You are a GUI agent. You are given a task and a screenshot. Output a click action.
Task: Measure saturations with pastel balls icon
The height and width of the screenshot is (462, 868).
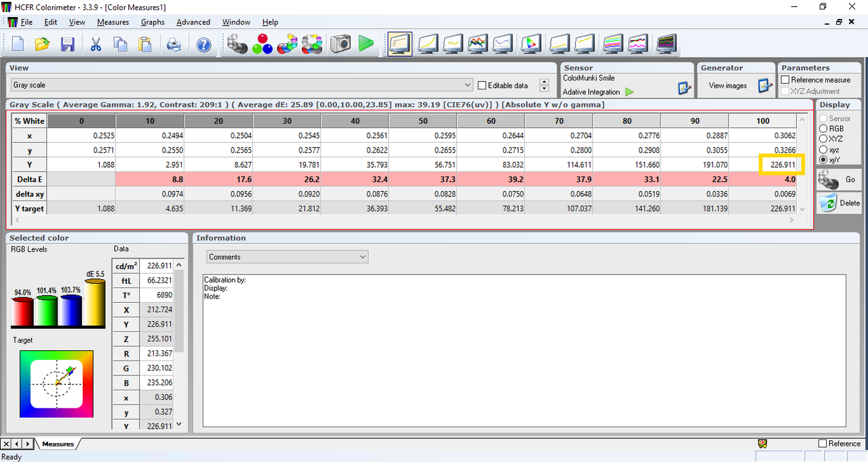click(313, 44)
